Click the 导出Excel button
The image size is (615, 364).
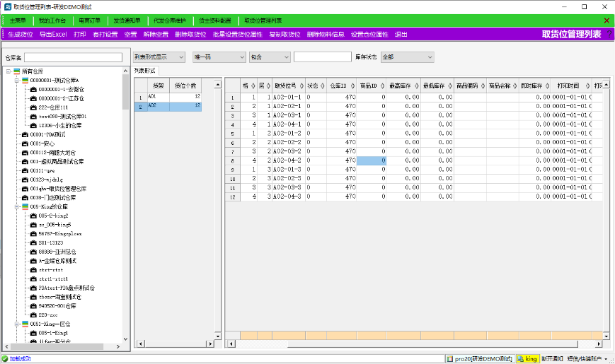(53, 34)
